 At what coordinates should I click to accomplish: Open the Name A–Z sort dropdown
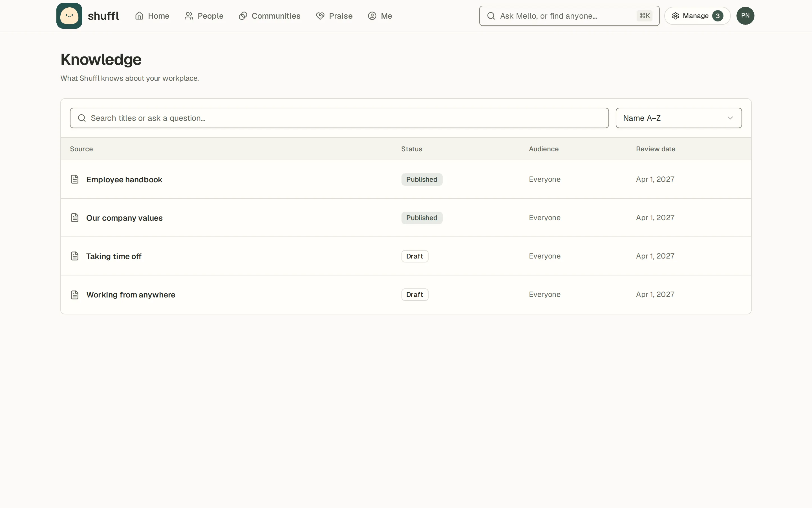click(x=678, y=118)
